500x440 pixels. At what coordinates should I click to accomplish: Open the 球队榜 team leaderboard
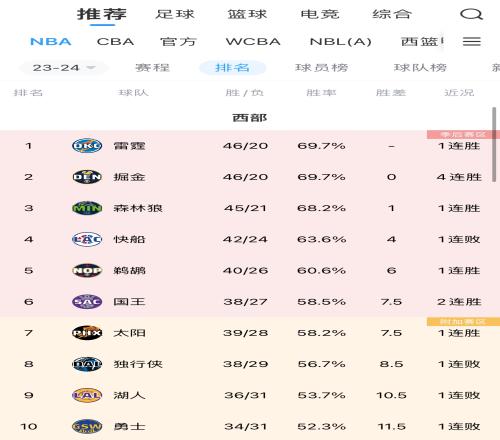[420, 68]
